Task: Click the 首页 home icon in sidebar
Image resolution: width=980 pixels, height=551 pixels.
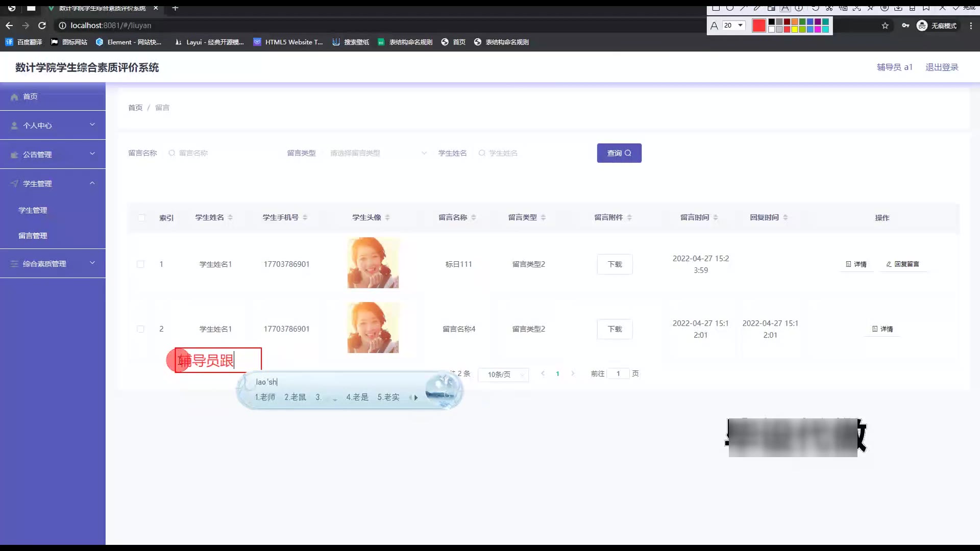Action: (x=14, y=97)
